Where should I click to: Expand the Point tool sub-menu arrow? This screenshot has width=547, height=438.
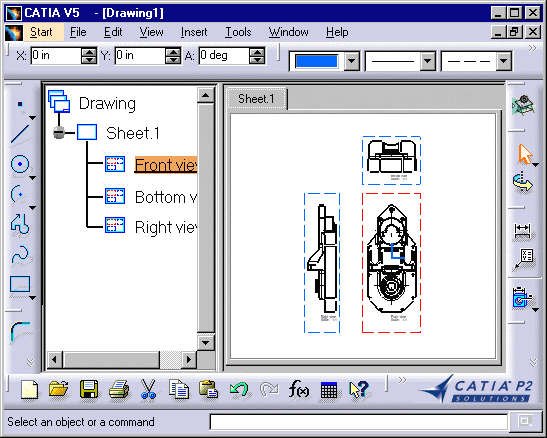tap(32, 118)
